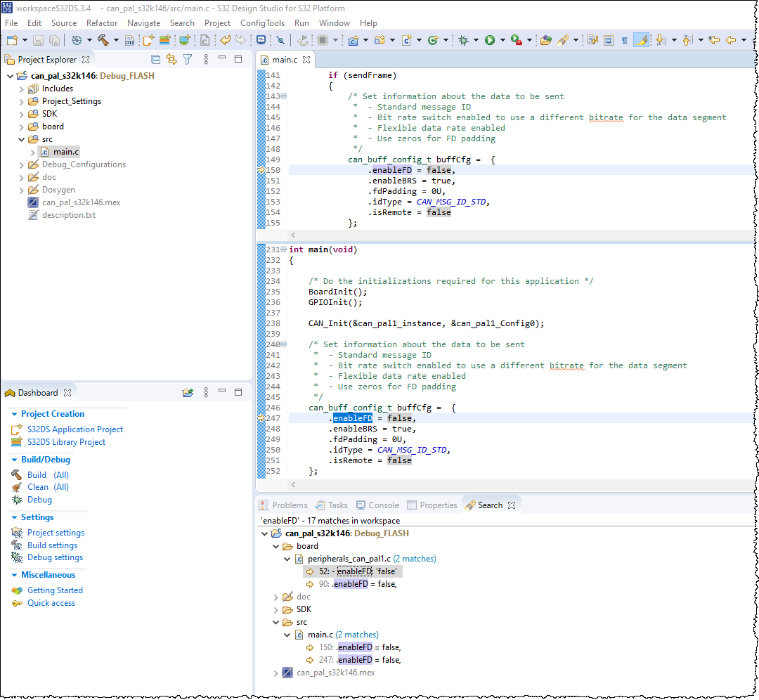Open S32DS Application Project link
Viewport: 759px width, 700px height.
click(x=75, y=429)
